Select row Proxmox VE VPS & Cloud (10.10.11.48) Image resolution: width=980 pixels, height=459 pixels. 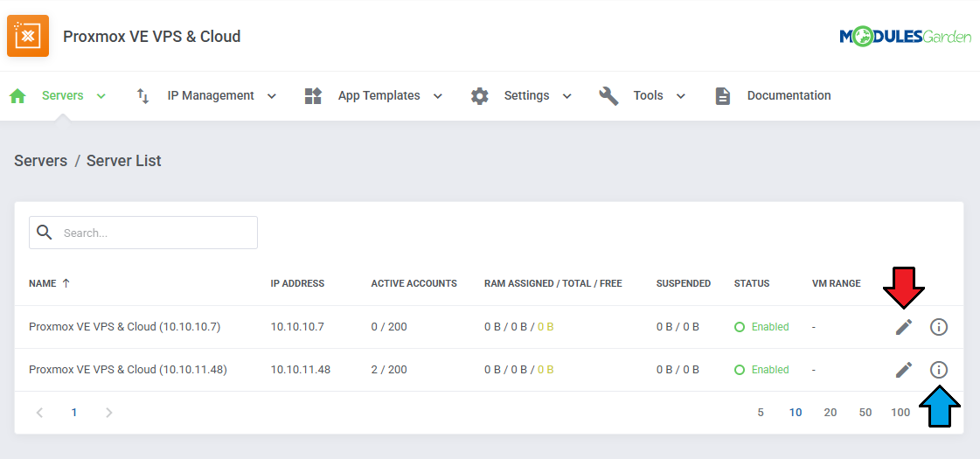click(489, 370)
